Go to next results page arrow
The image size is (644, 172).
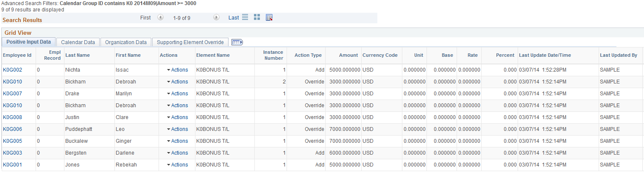click(x=216, y=17)
